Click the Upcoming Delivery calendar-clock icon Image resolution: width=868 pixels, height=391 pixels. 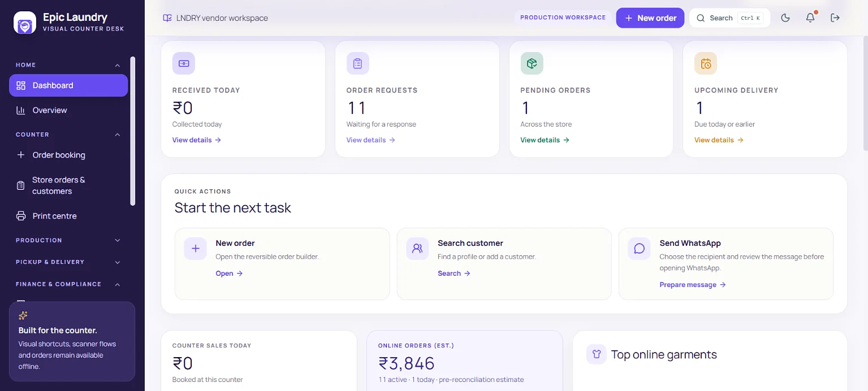tap(706, 63)
